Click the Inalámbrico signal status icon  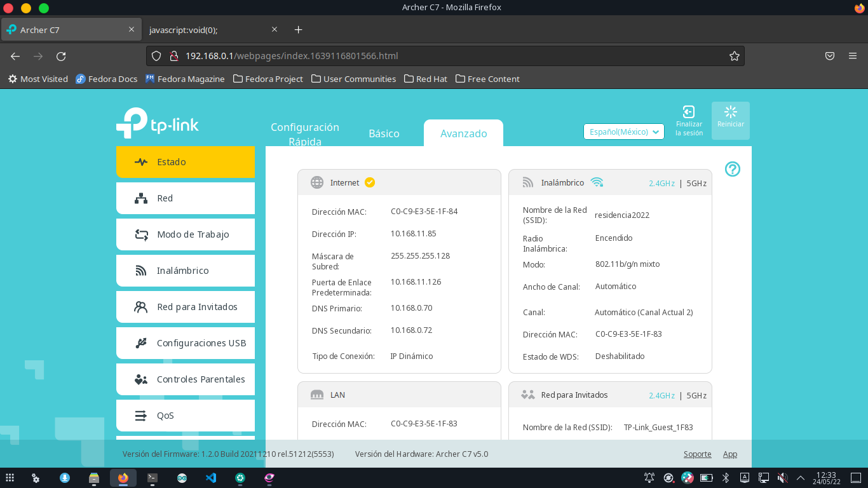coord(597,182)
